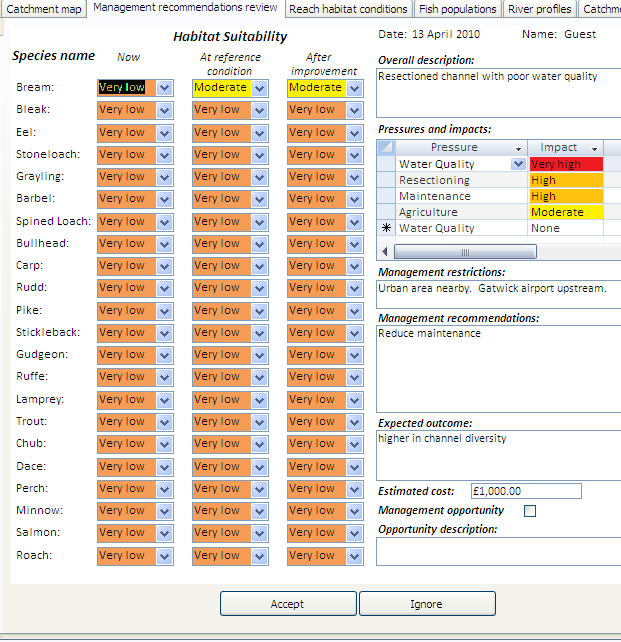
Task: Click the Estimated cost field
Action: [x=526, y=491]
